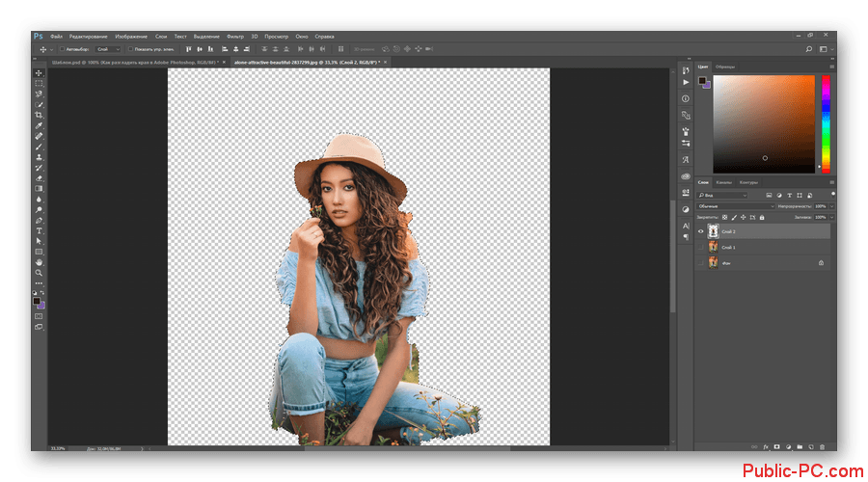Open the Фильтр menu

point(235,36)
